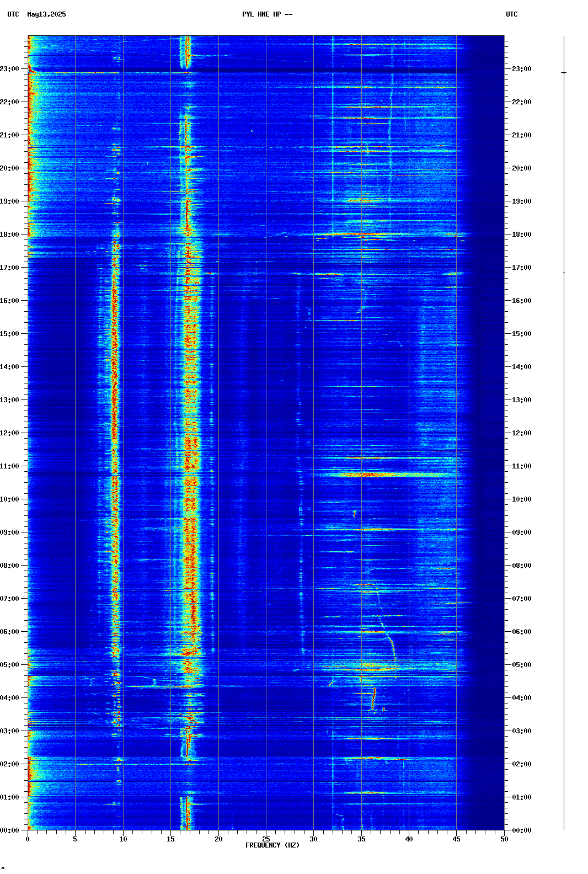Click 23:00 on the left time axis
The image size is (588, 874).
pyautogui.click(x=10, y=69)
